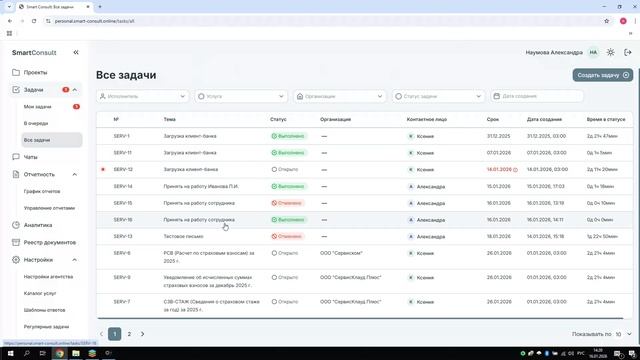Sort by Статус column header

278,119
